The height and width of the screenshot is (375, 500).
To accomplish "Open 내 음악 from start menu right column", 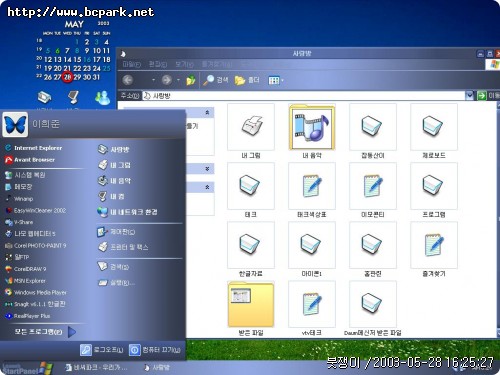I will coord(114,180).
